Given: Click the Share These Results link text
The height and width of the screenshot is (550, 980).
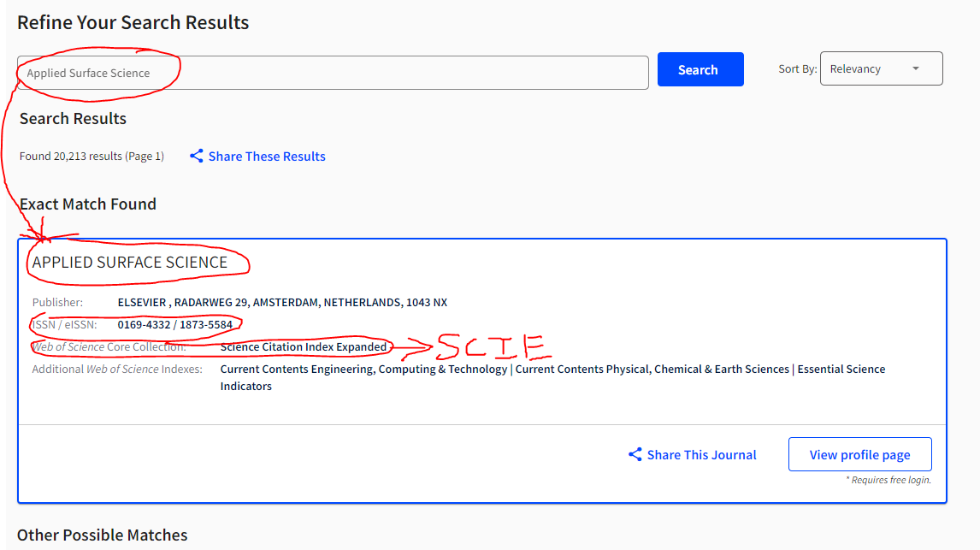Looking at the screenshot, I should click(267, 156).
